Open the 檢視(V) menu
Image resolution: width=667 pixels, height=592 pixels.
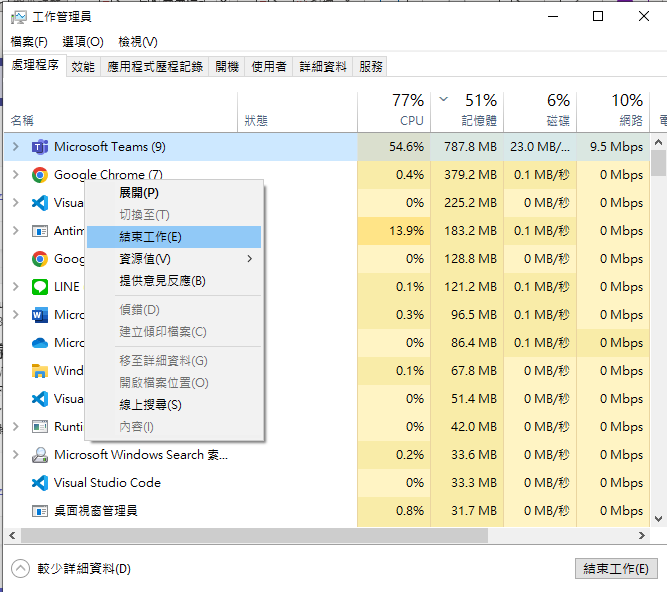pyautogui.click(x=138, y=42)
